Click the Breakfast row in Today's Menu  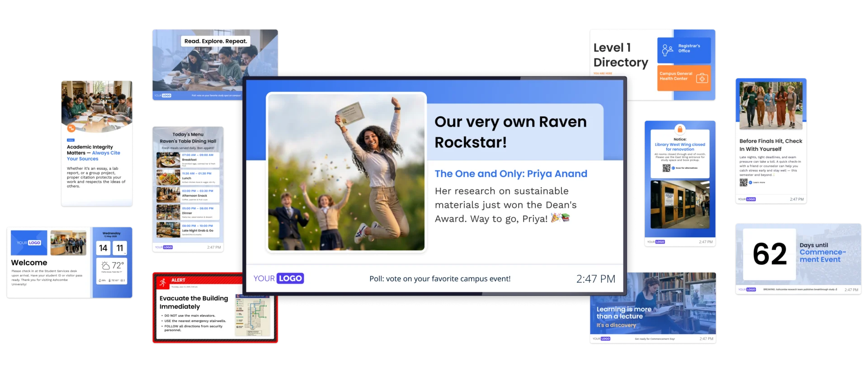point(188,160)
